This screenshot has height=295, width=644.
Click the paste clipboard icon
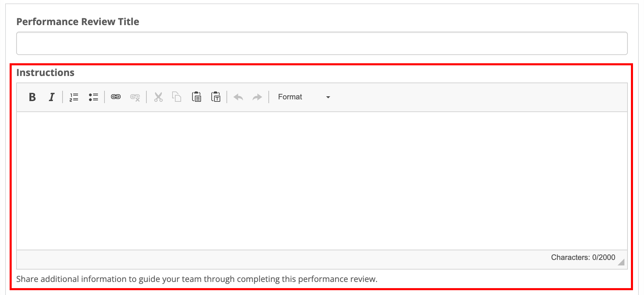(196, 97)
